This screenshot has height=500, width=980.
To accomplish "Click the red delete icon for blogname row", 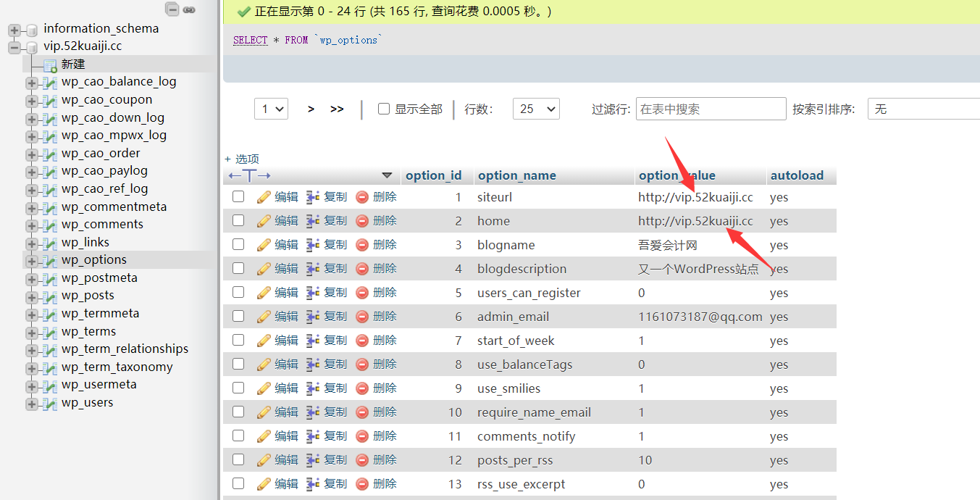I will tap(362, 245).
